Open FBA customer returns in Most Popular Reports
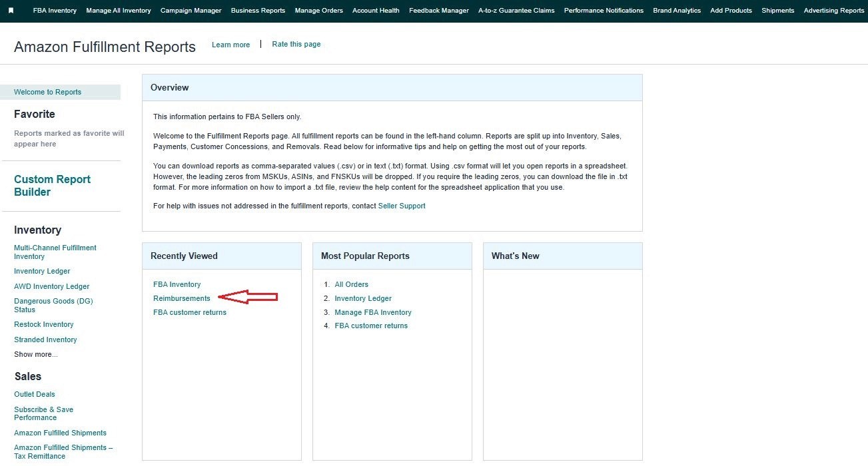The image size is (868, 466). [x=371, y=326]
